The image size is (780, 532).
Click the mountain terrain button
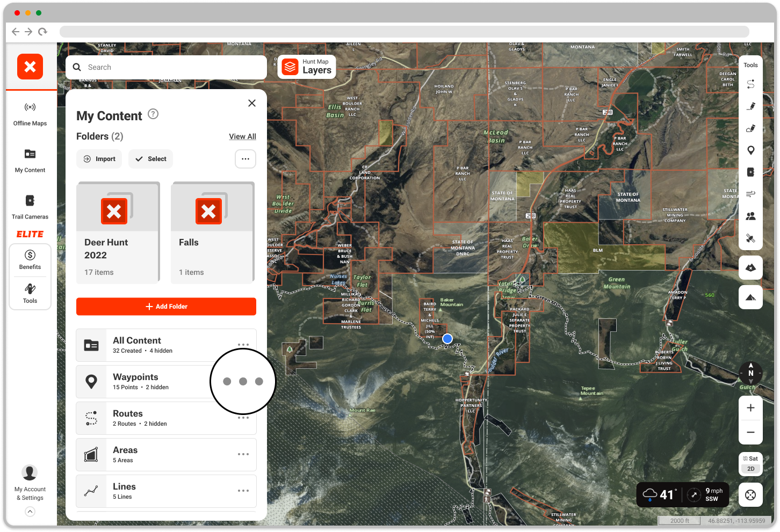click(750, 297)
